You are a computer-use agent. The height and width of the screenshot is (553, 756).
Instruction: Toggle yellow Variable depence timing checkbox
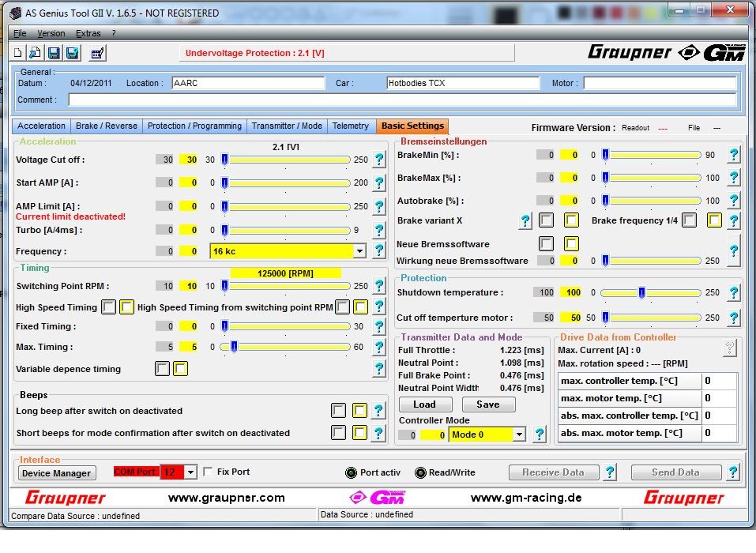point(180,369)
